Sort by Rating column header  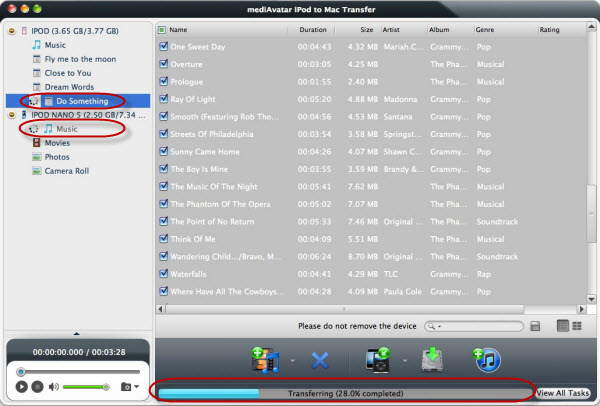[549, 29]
